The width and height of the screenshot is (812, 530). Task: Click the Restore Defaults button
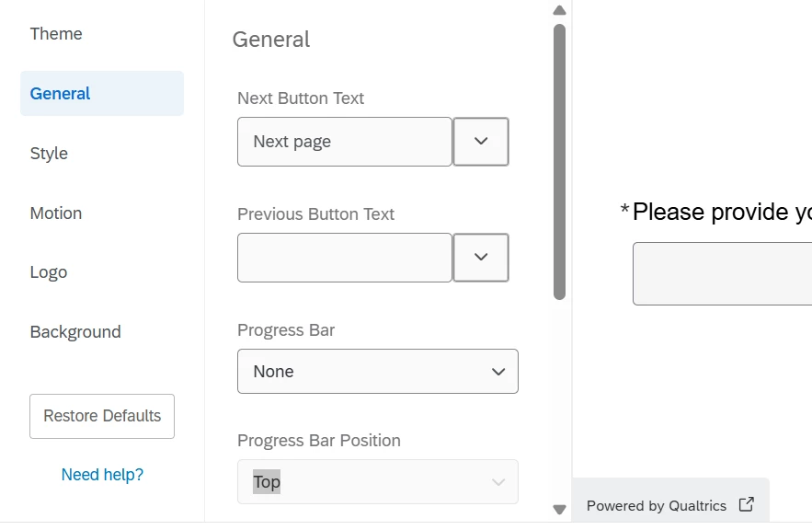point(102,416)
